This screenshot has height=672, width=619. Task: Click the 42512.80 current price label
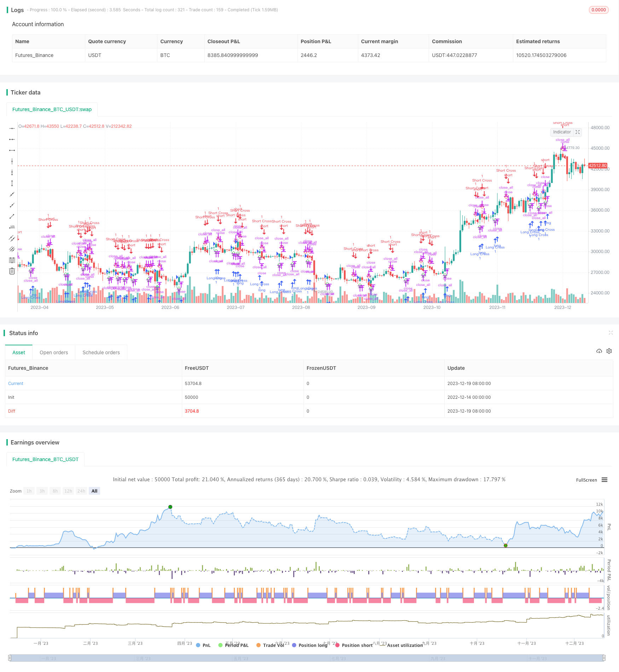point(598,166)
